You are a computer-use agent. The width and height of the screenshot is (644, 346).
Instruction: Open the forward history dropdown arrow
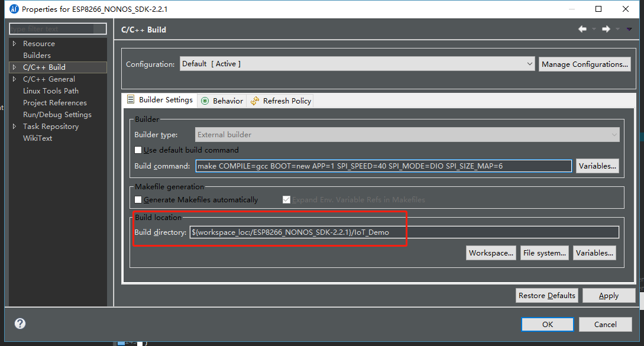coord(617,29)
